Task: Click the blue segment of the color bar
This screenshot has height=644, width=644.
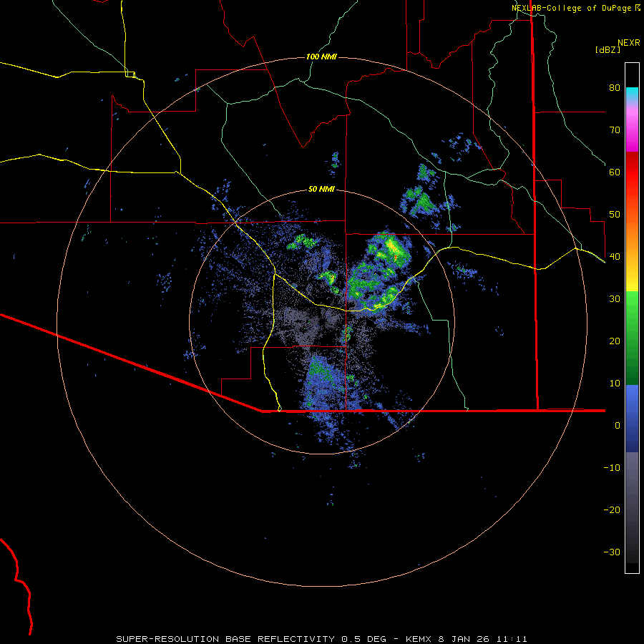Action: point(632,419)
